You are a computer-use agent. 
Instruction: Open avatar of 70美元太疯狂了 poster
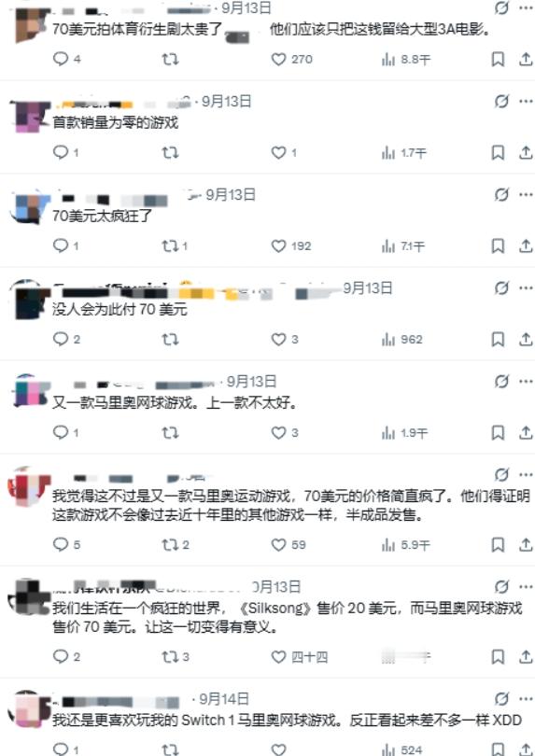click(x=31, y=208)
